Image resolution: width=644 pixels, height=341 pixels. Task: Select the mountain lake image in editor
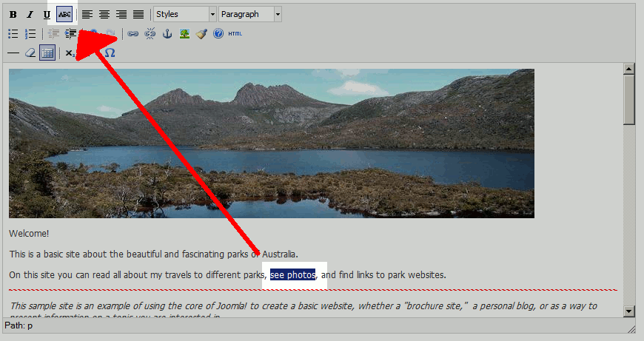272,144
